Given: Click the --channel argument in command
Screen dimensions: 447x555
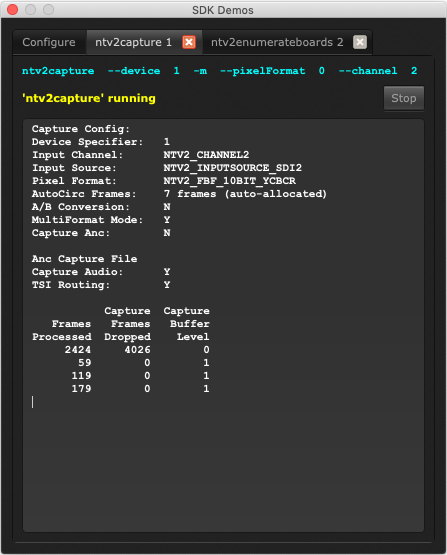Looking at the screenshot, I should click(x=368, y=71).
